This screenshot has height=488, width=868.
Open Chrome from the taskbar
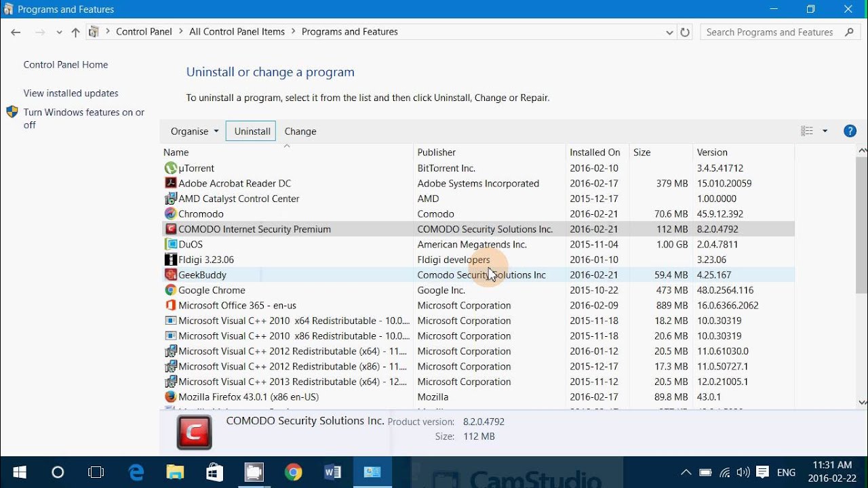coord(294,472)
